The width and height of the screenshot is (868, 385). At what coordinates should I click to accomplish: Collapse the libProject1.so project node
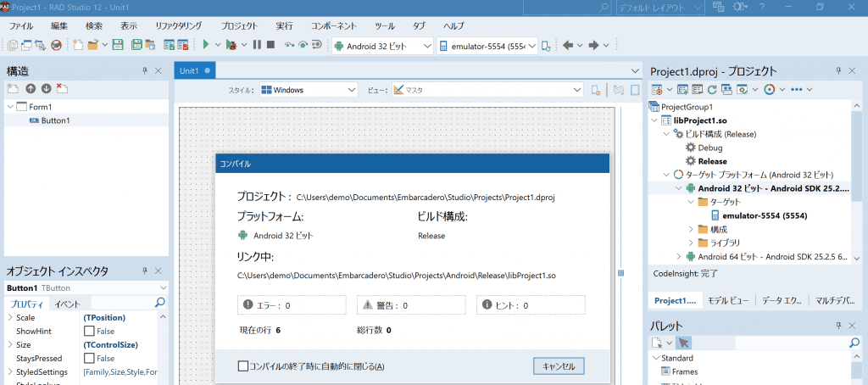point(655,120)
